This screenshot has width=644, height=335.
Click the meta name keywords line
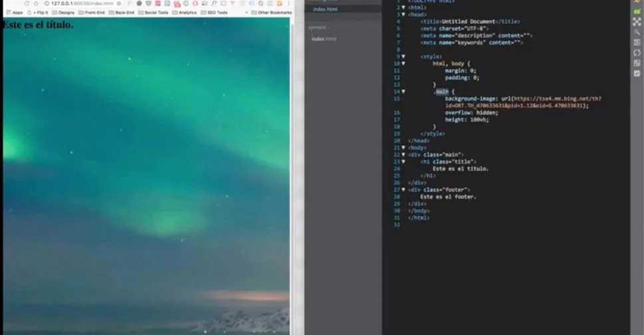[472, 43]
